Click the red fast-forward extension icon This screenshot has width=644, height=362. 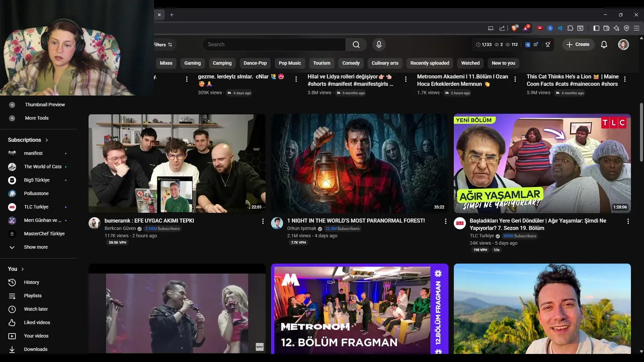(540, 28)
